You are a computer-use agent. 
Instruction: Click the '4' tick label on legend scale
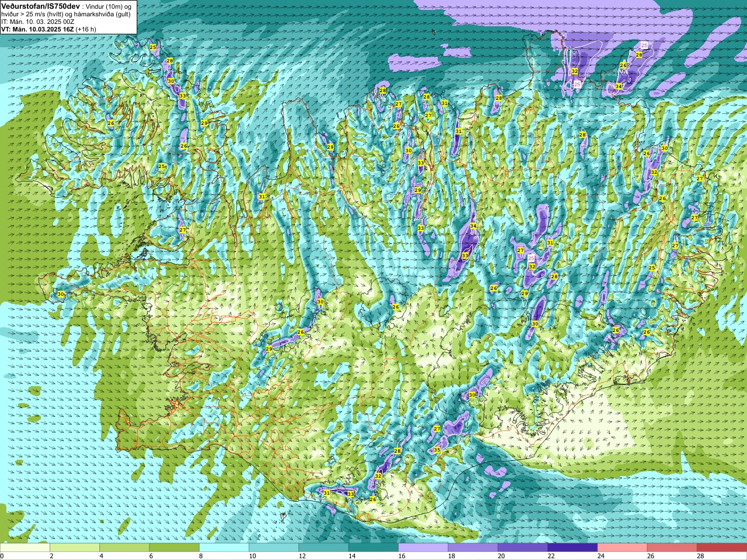pos(102,556)
